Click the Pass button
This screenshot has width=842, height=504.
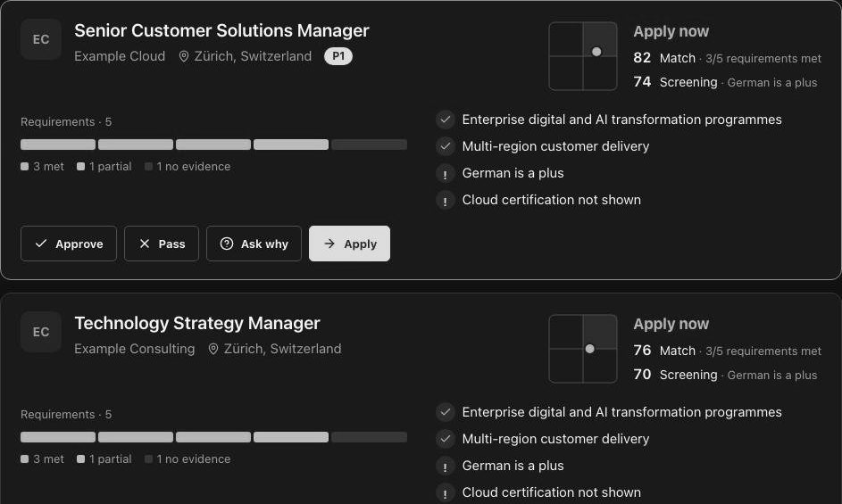(162, 244)
